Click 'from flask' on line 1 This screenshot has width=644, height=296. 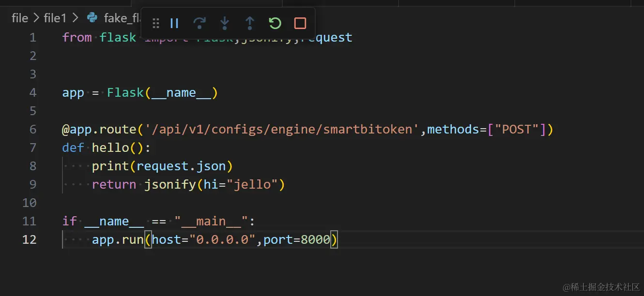pyautogui.click(x=99, y=37)
